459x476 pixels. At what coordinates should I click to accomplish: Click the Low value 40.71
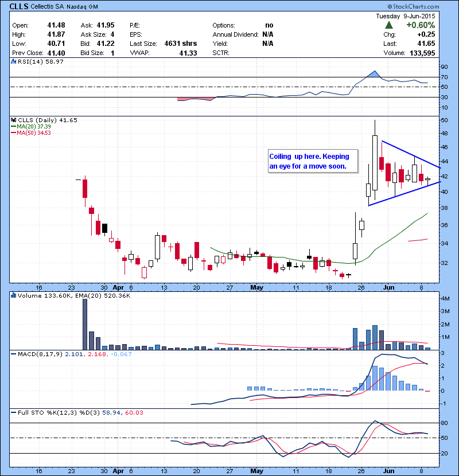click(56, 44)
